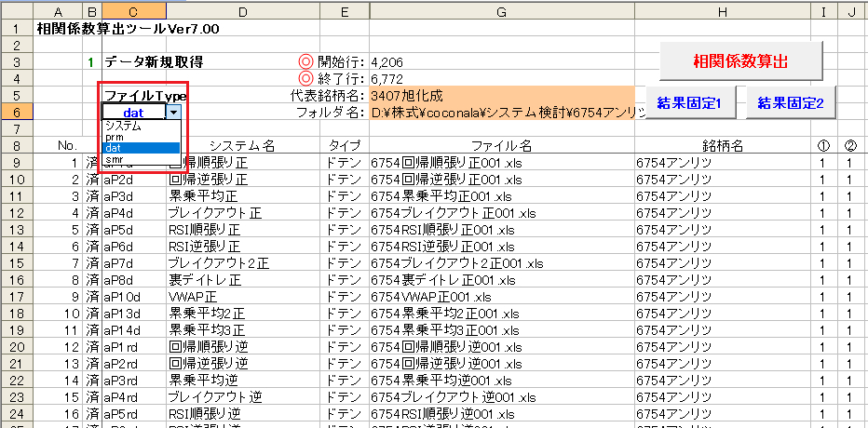Click the システム名 column heading cell
The width and height of the screenshot is (868, 428).
[x=242, y=146]
